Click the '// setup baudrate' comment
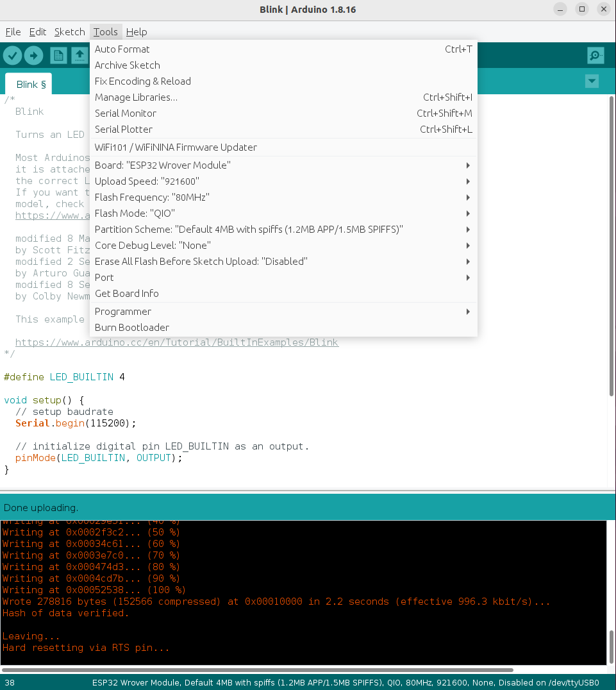This screenshot has height=690, width=616. [x=64, y=412]
